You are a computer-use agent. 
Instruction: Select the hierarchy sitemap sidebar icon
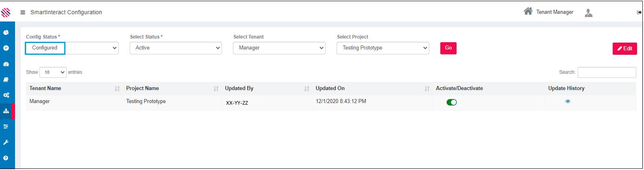tap(6, 111)
